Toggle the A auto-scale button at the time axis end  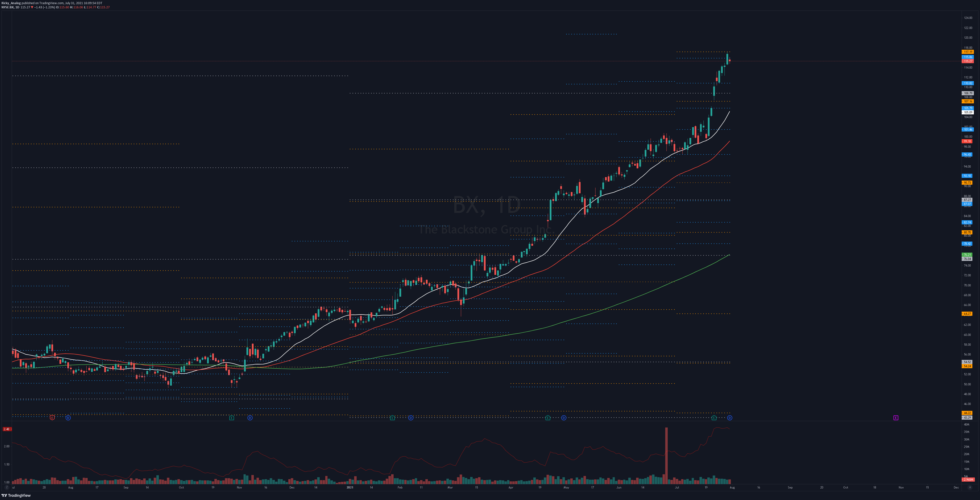970,487
